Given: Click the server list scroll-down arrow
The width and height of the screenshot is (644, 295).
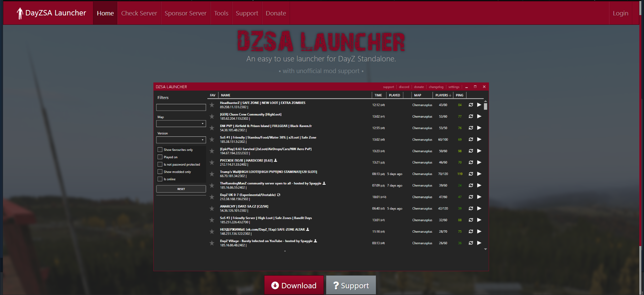Looking at the screenshot, I should (x=486, y=249).
